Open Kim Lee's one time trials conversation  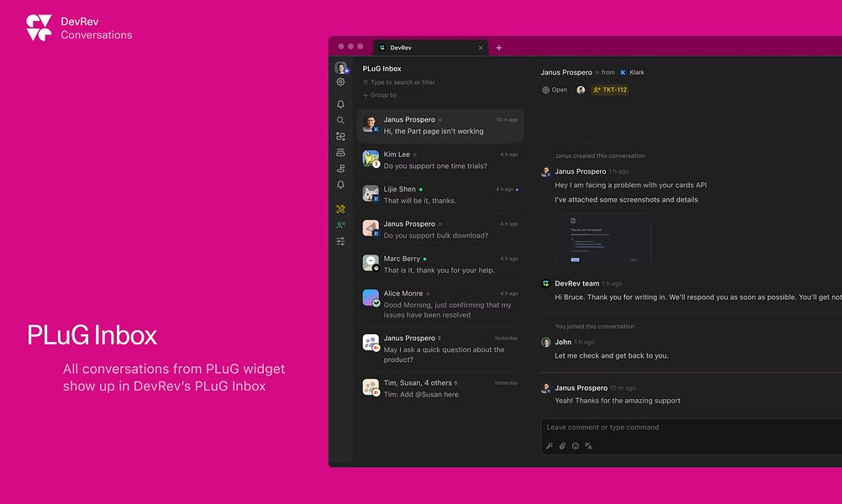[x=440, y=160]
